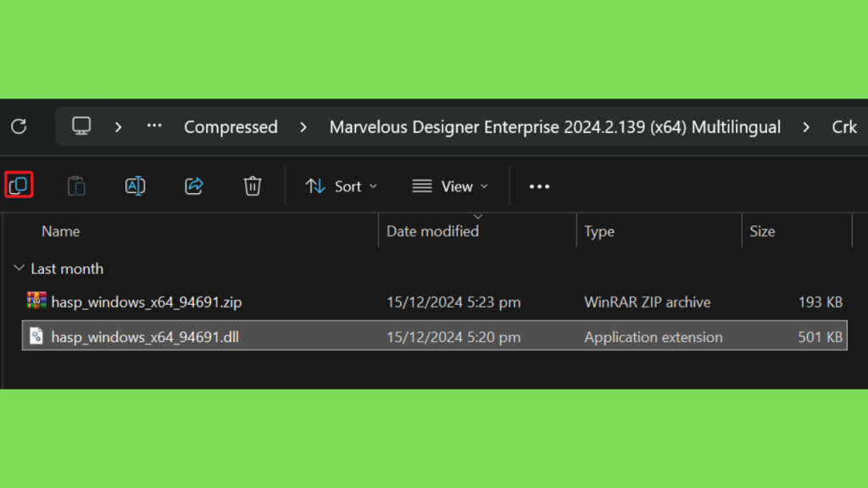Click the 193 KB size value
Image resolution: width=868 pixels, height=488 pixels.
(821, 302)
